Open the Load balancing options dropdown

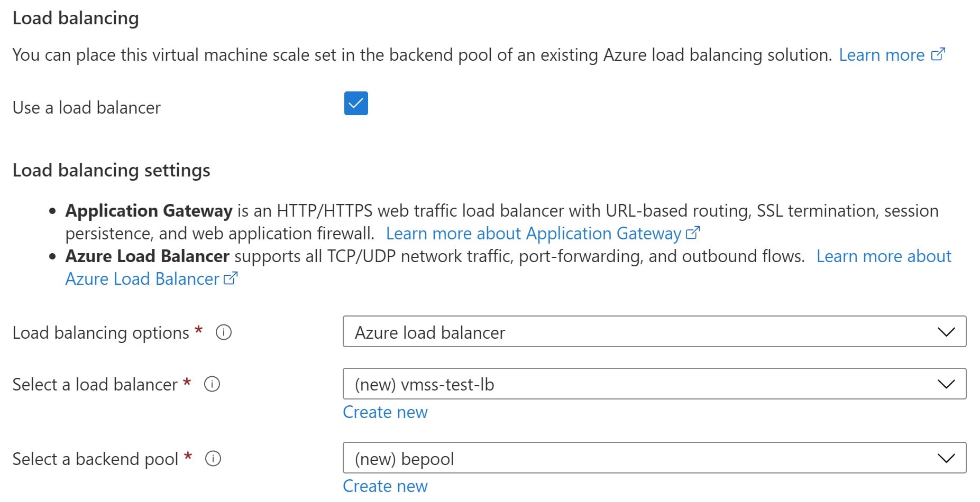click(654, 331)
